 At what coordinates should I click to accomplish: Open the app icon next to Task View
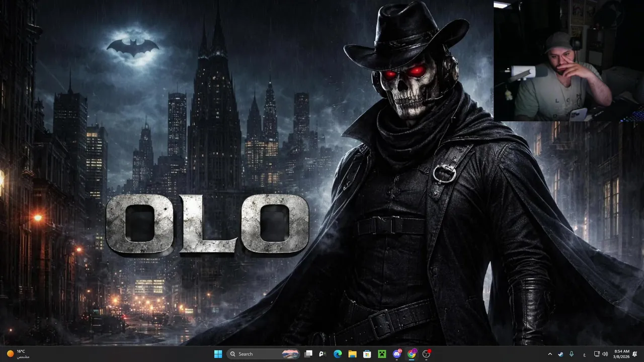point(323,354)
